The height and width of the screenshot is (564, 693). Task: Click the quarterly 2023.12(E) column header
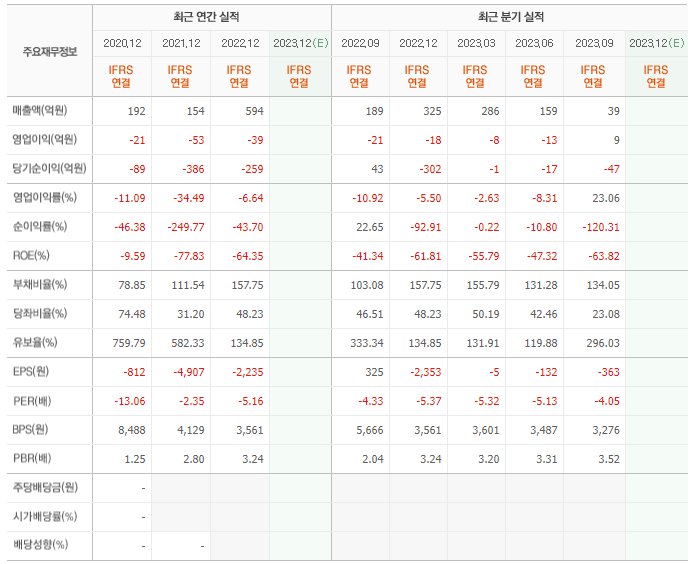click(x=657, y=43)
